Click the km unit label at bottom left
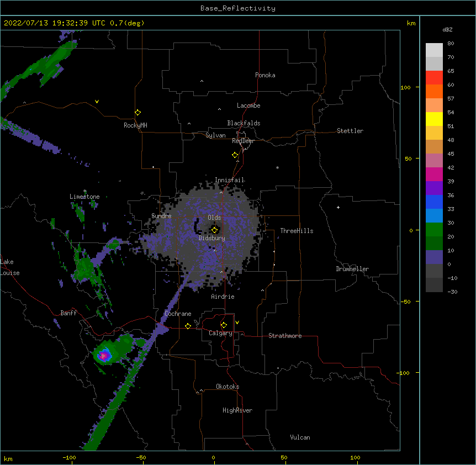 point(8,458)
